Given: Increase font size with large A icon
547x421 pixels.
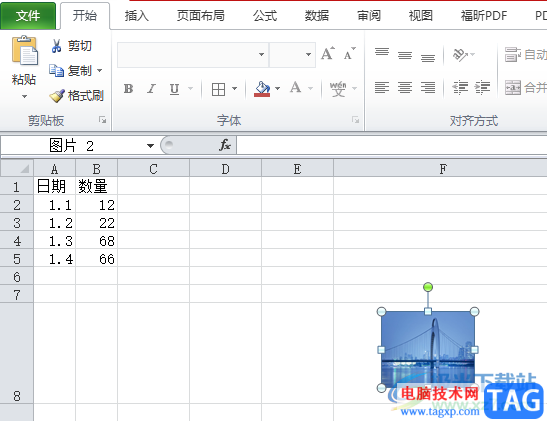Looking at the screenshot, I should tap(328, 54).
